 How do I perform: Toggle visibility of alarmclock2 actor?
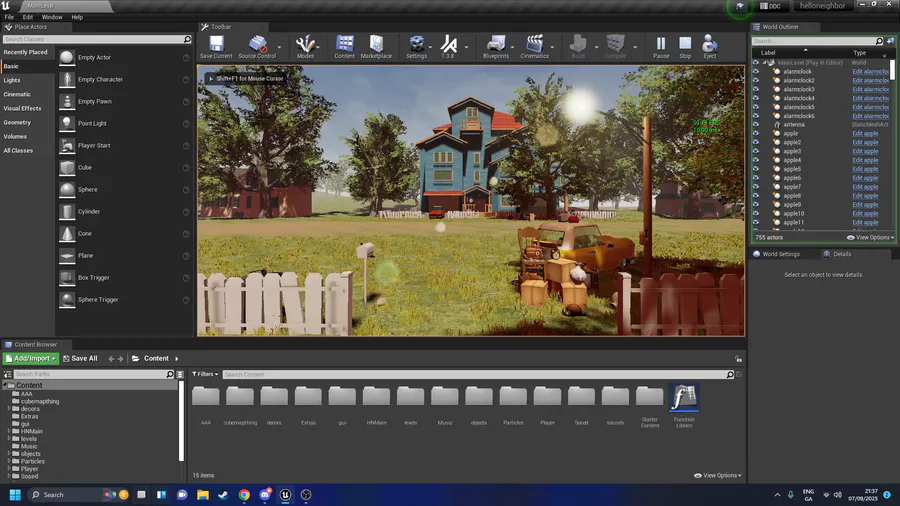pyautogui.click(x=756, y=80)
